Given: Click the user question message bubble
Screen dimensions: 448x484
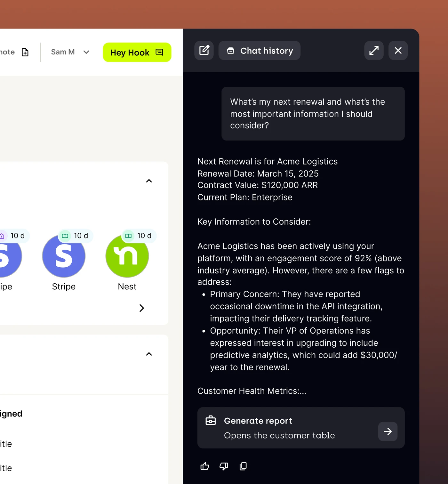Looking at the screenshot, I should point(313,114).
